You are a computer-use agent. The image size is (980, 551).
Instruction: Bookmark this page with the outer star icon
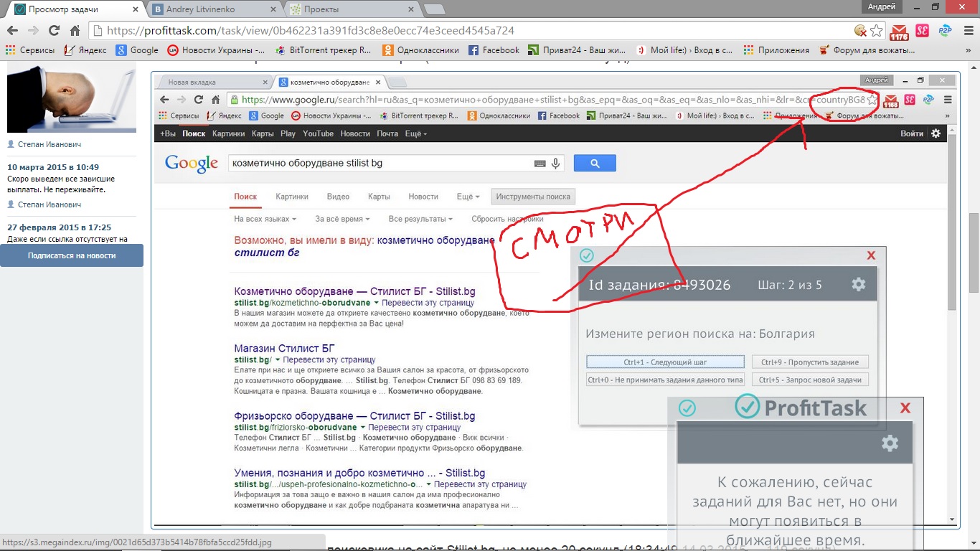click(876, 31)
